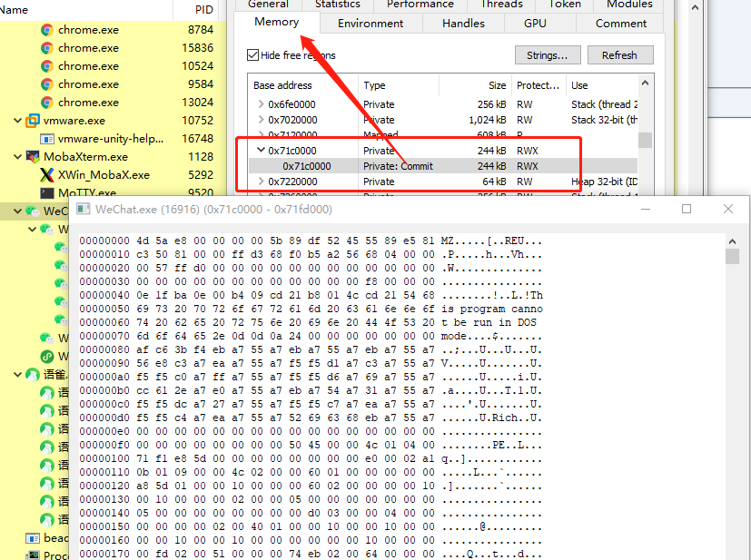Select chrome.exe icon with PID 10524
The height and width of the screenshot is (560, 751).
pyautogui.click(x=47, y=66)
